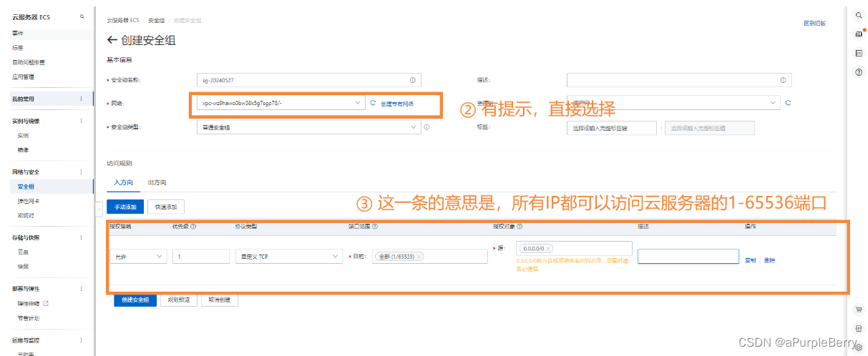
Task: Open the 我的常用 more-options dots
Action: tap(81, 99)
